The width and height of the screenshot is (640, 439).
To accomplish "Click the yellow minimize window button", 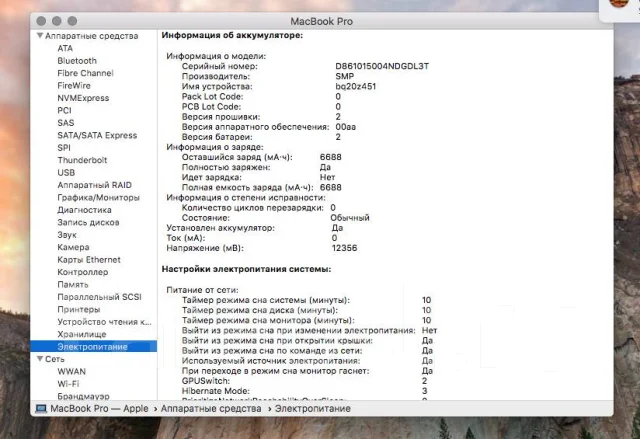I will click(x=57, y=21).
